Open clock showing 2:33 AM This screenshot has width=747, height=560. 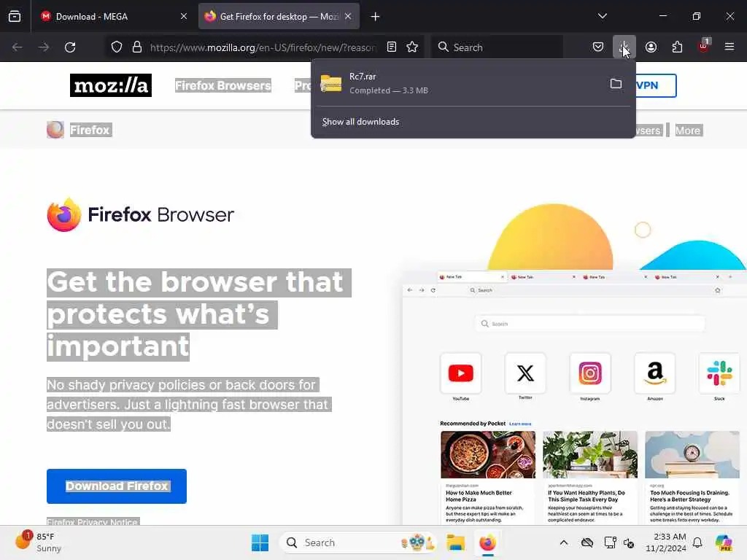(666, 542)
